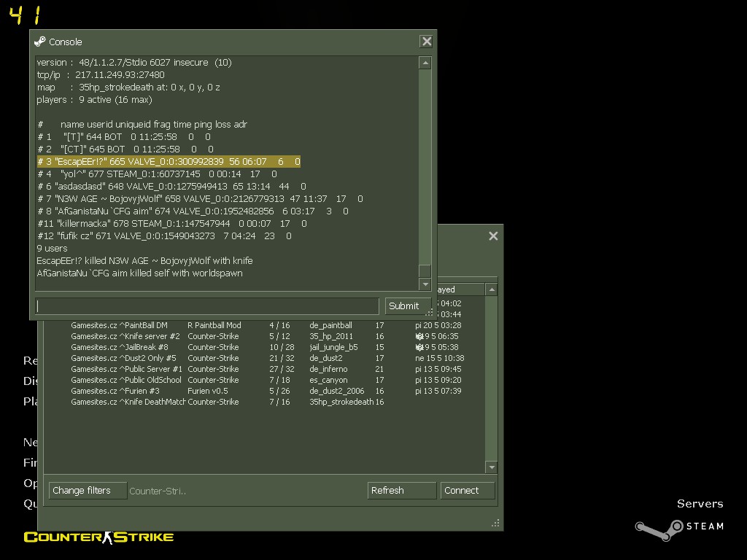Screen dimensions: 747x560
Task: Click the tcp/ip address console line
Action: [101, 75]
